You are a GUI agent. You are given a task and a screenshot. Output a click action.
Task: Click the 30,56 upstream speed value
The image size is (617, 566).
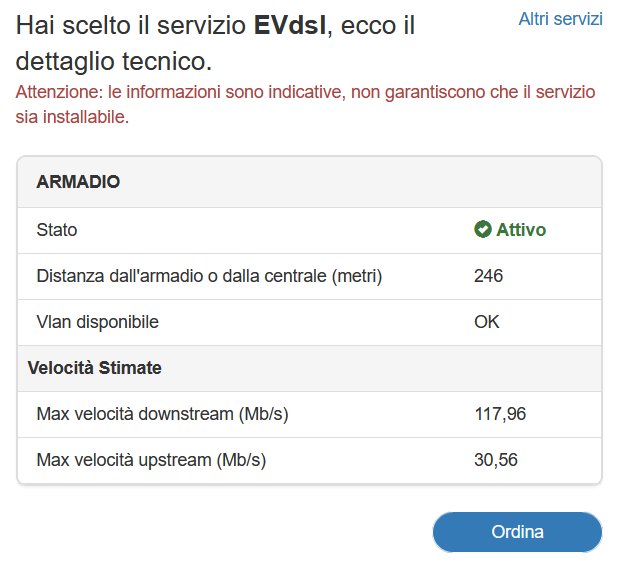click(496, 460)
